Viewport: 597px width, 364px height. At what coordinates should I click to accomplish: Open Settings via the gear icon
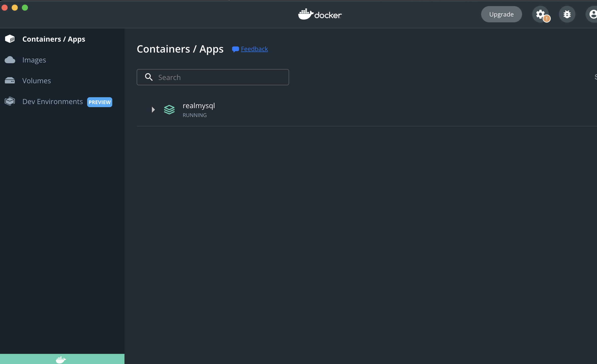pos(540,14)
